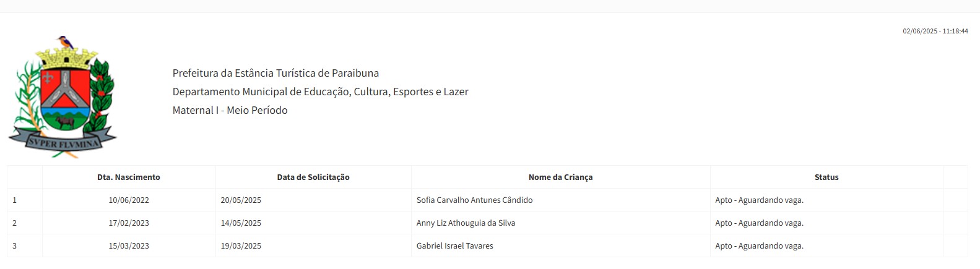
Task: Click the timestamp 02/06/2025 - 11:18:44
Action: (935, 31)
